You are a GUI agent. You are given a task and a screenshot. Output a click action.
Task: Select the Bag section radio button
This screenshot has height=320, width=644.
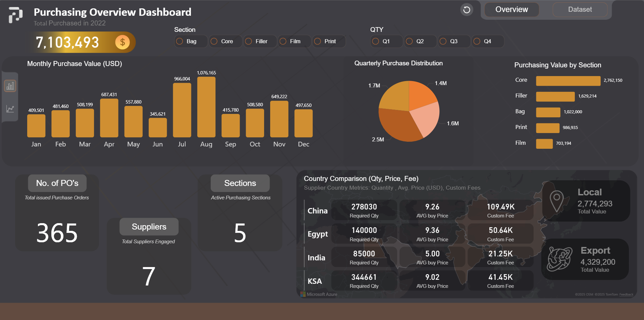(180, 41)
